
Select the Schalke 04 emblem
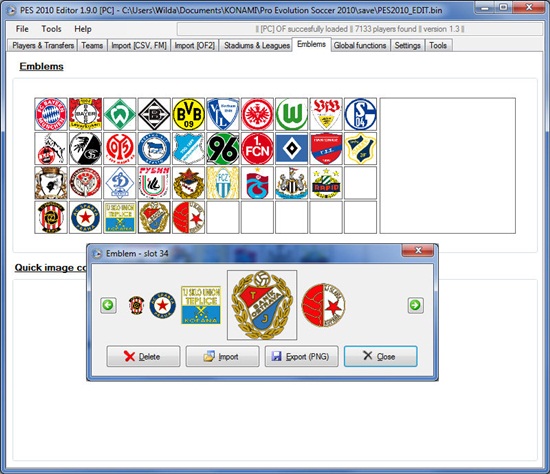tap(360, 114)
